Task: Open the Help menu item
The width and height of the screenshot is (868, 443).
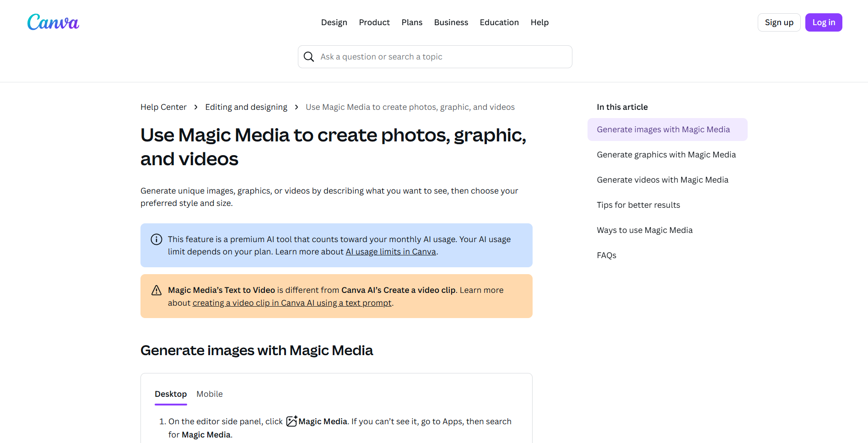Action: [539, 22]
